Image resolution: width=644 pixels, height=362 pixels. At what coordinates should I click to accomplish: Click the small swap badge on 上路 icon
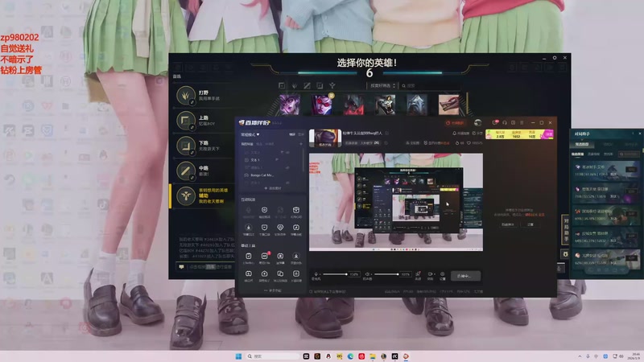pos(192,127)
